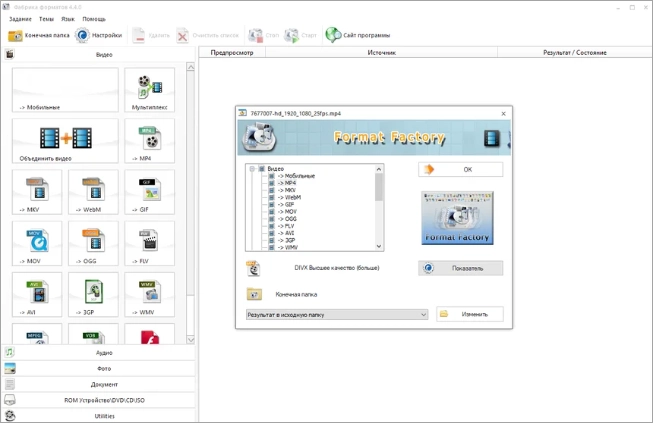This screenshot has width=653, height=423.
Task: Toggle the WebM checkbox in the tree
Action: click(271, 197)
